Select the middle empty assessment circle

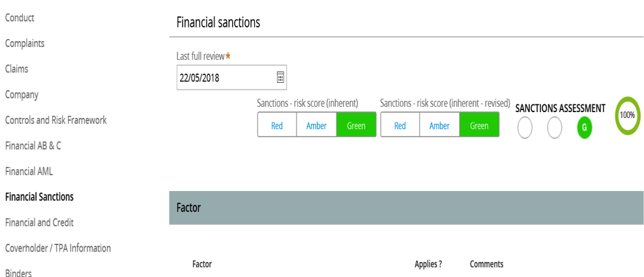[x=555, y=128]
